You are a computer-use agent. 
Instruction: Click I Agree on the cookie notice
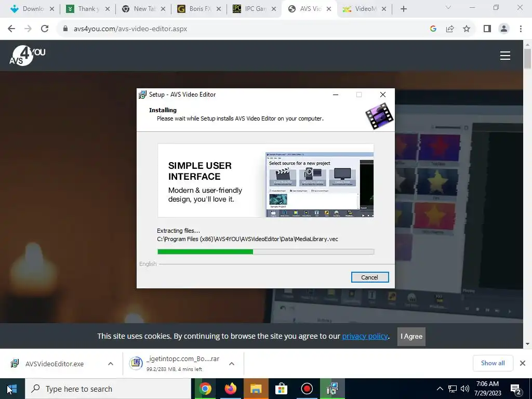[411, 336]
